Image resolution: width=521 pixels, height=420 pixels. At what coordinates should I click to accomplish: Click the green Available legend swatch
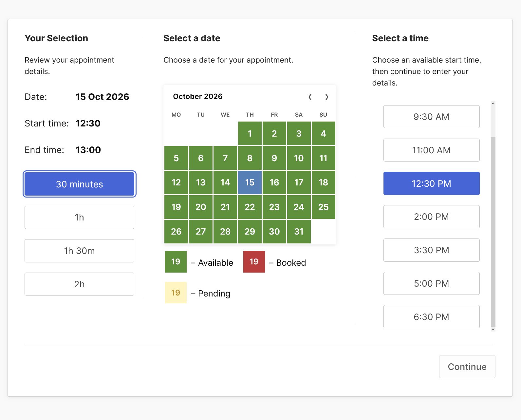[176, 262]
